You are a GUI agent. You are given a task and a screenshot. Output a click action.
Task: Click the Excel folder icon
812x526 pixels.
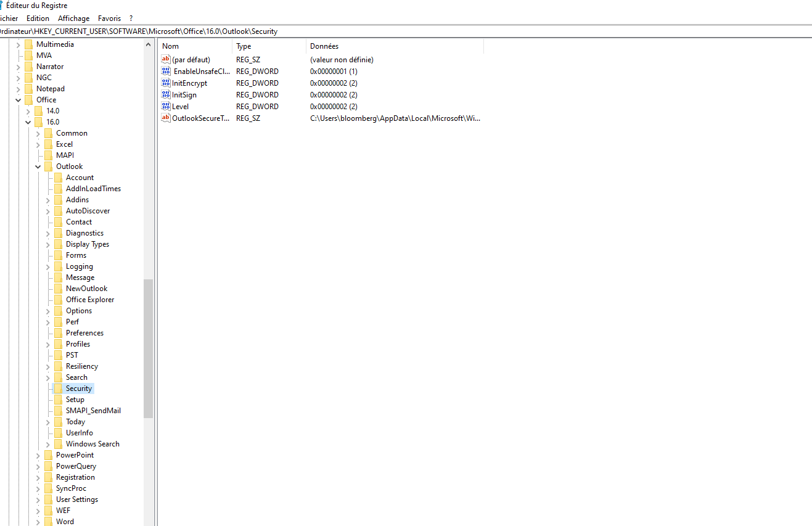coord(48,144)
